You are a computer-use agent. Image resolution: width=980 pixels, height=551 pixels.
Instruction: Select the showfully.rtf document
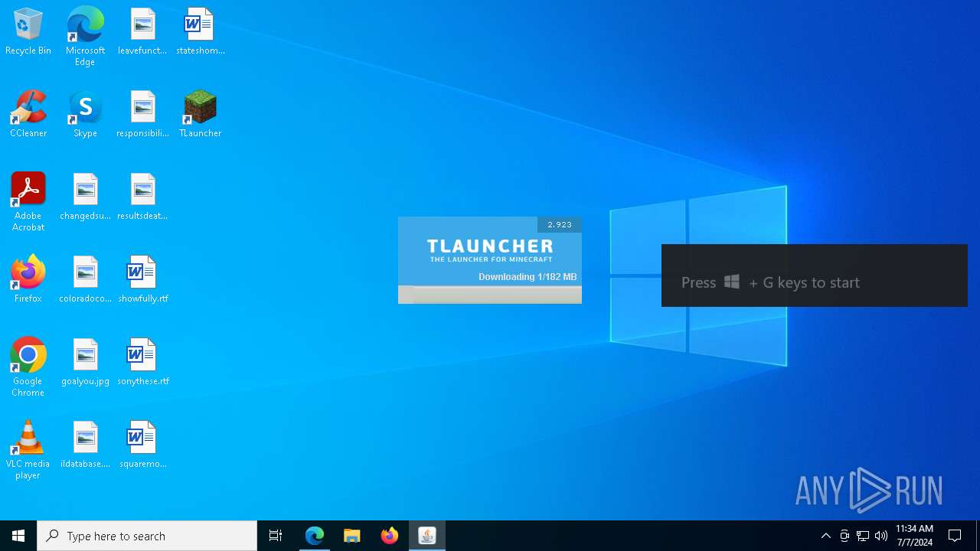tap(142, 280)
